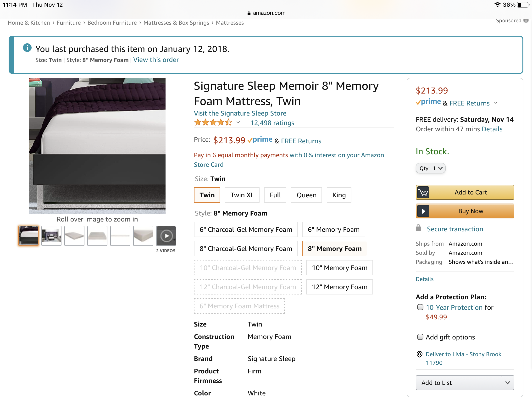
Task: Go to Bedroom Furniture breadcrumb
Action: 112,23
